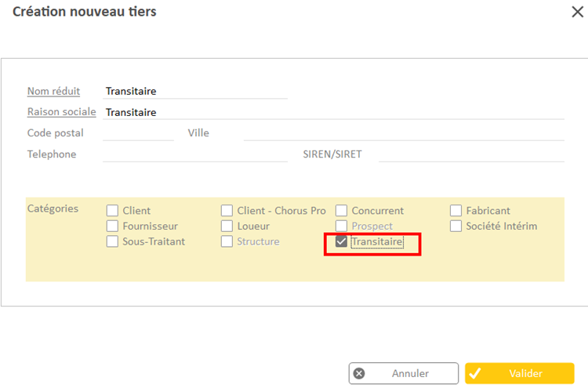Click into the Nom réduit field

click(x=194, y=92)
